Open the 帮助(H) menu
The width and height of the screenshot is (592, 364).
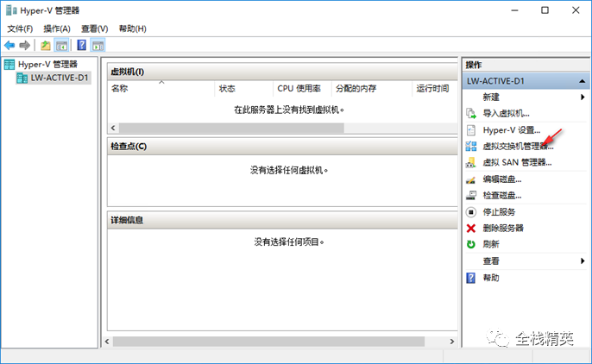(x=133, y=28)
